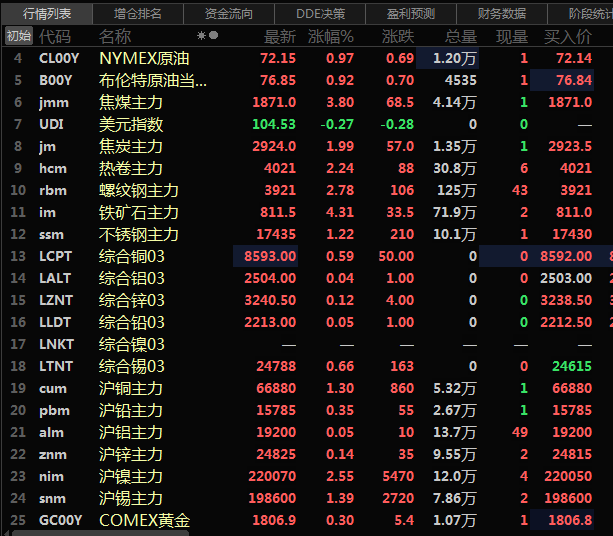The image size is (613, 536).
Task: Click the gray dot icon in header
Action: (213, 36)
